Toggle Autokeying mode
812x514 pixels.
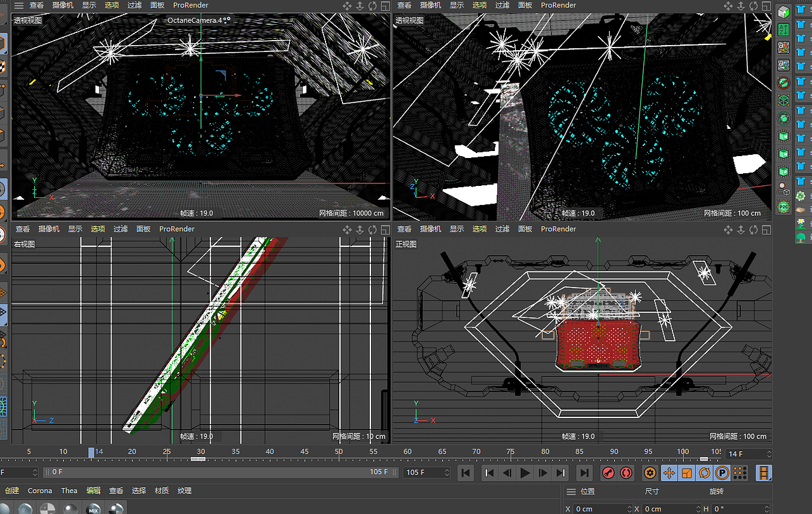tap(626, 473)
